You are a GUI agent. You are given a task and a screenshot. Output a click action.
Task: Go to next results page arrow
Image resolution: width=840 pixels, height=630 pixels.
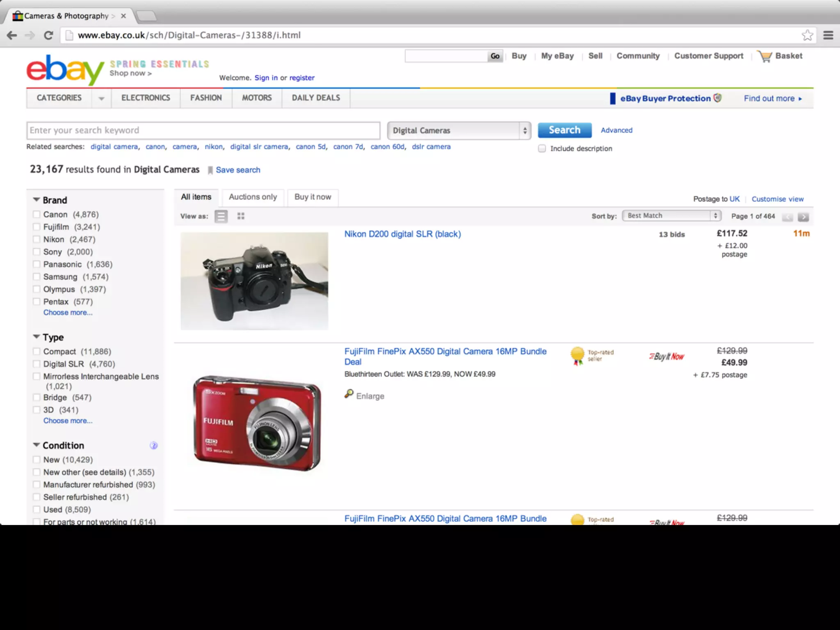tap(803, 217)
